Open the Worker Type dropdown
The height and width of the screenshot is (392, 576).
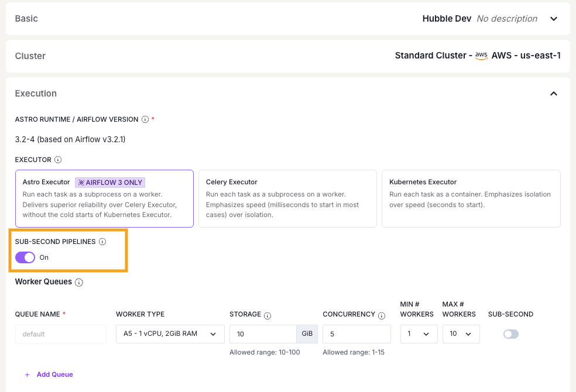click(x=170, y=334)
